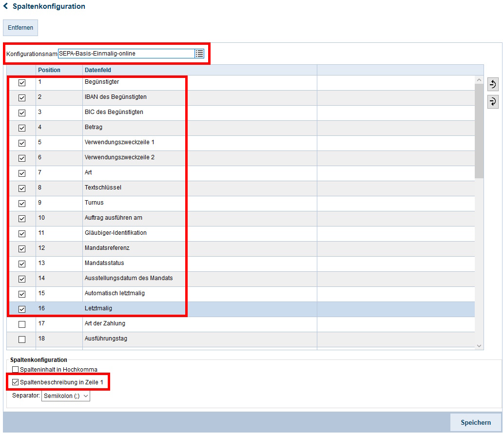
Task: Save with the Speichern button
Action: click(475, 422)
